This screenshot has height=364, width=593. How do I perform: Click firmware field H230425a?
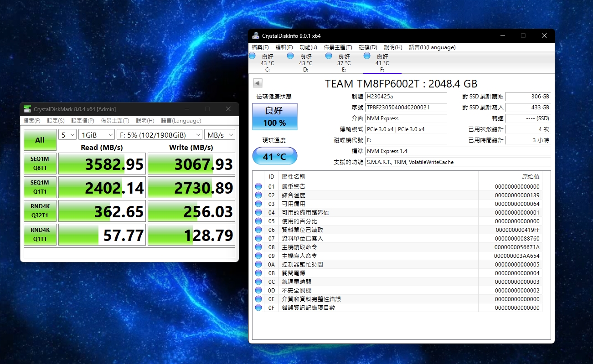click(x=406, y=97)
